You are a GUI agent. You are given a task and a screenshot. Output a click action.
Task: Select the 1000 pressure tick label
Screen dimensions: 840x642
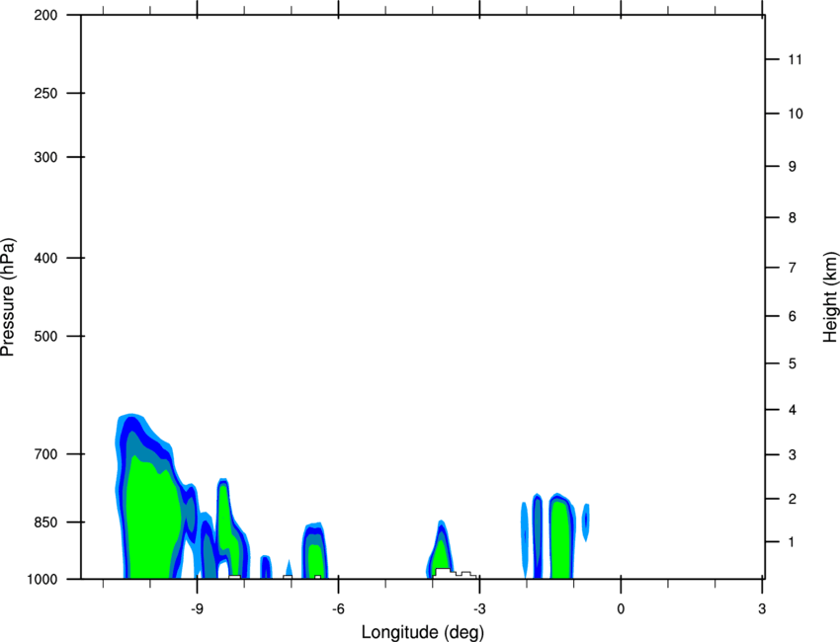point(42,580)
